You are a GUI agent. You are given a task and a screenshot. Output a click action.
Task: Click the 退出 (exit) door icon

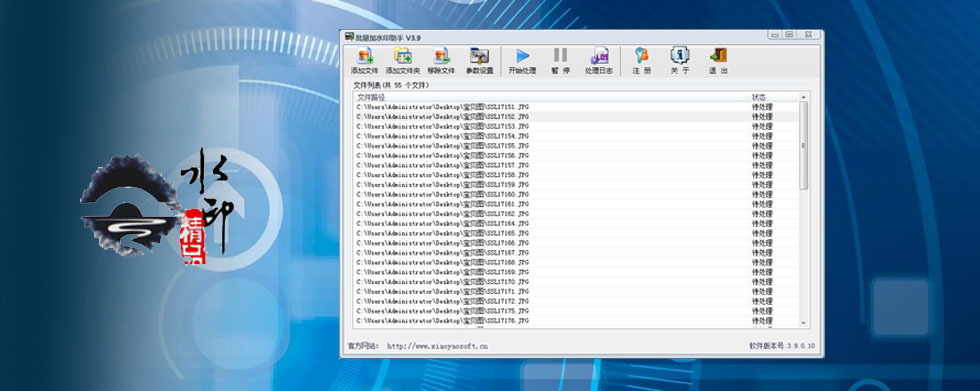pyautogui.click(x=718, y=55)
